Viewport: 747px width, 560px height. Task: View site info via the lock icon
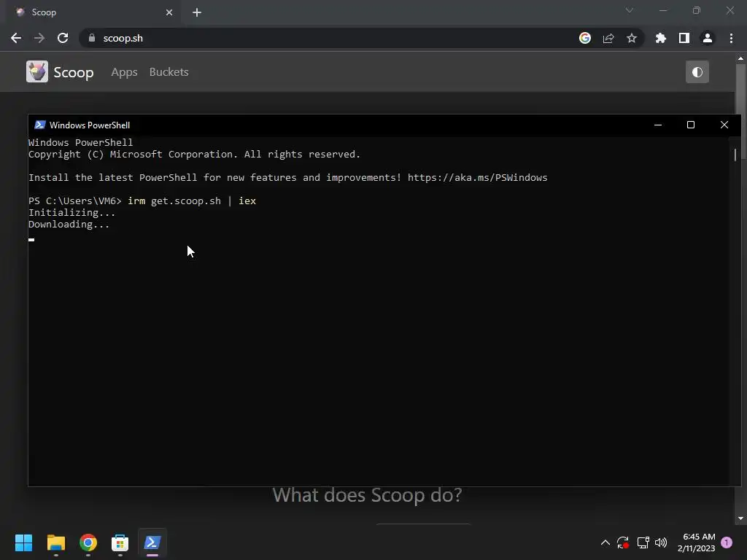point(92,38)
